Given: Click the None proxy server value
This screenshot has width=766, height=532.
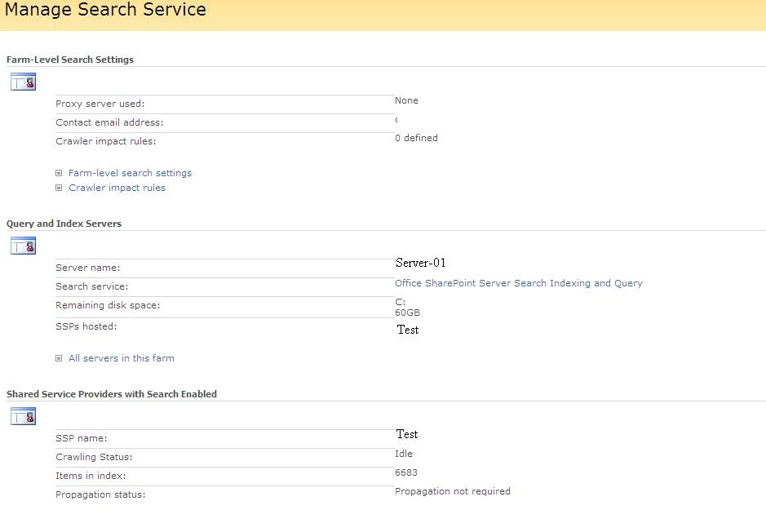Looking at the screenshot, I should click(x=406, y=100).
